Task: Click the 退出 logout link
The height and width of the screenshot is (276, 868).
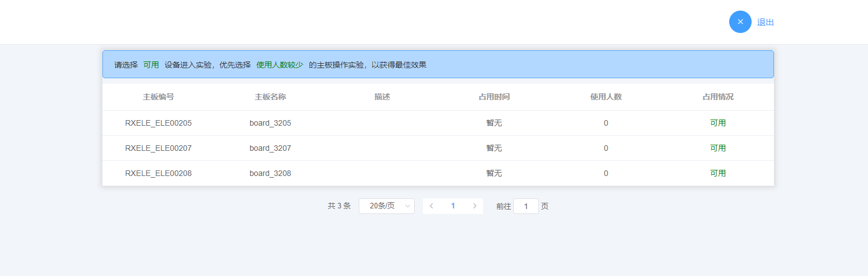Action: (x=765, y=22)
